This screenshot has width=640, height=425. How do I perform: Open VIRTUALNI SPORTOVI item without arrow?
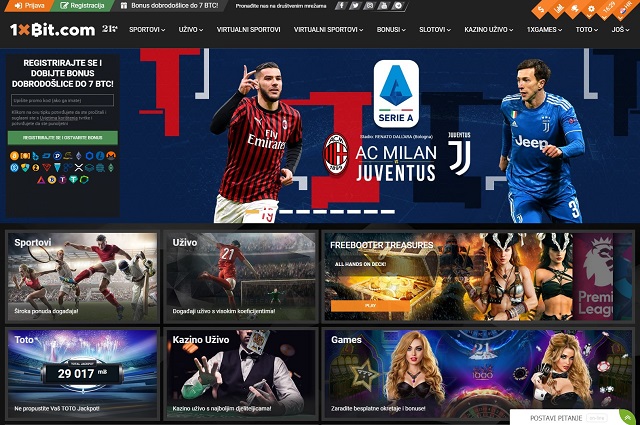(x=248, y=29)
